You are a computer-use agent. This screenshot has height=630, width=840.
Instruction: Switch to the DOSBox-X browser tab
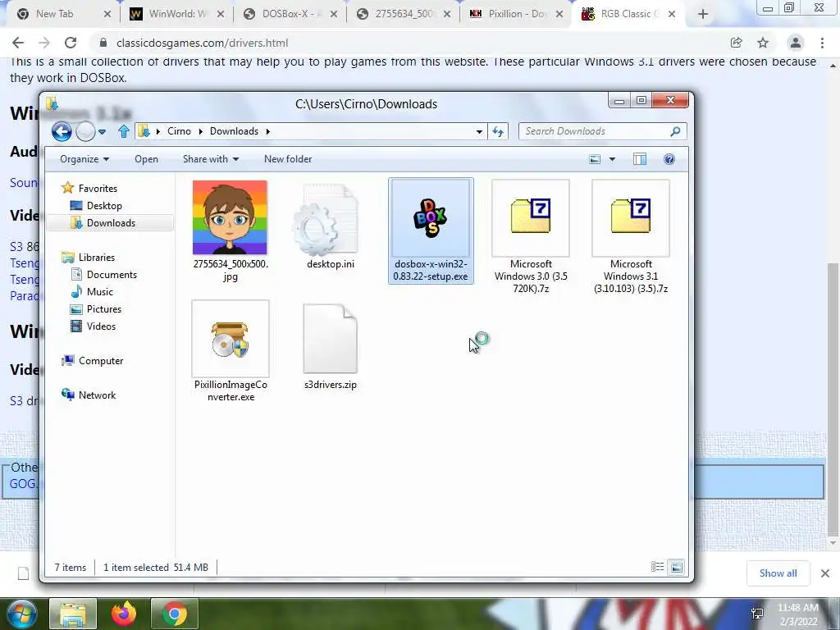pyautogui.click(x=290, y=14)
